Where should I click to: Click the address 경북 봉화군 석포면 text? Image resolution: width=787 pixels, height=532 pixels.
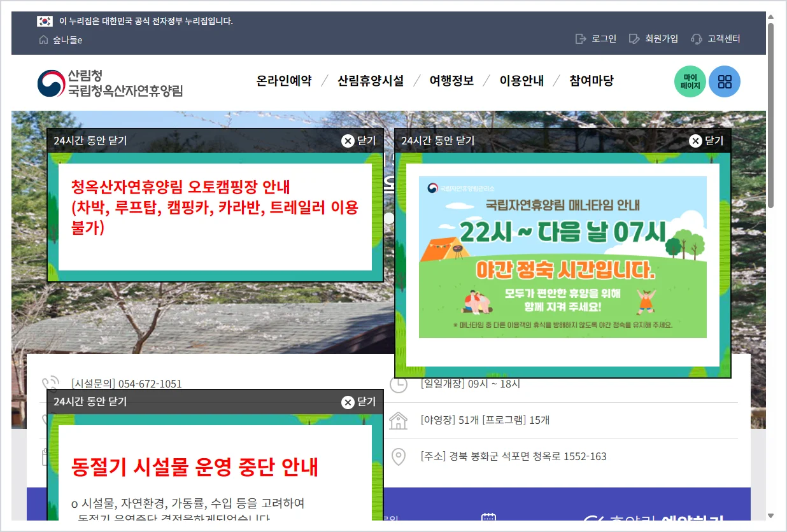(514, 456)
